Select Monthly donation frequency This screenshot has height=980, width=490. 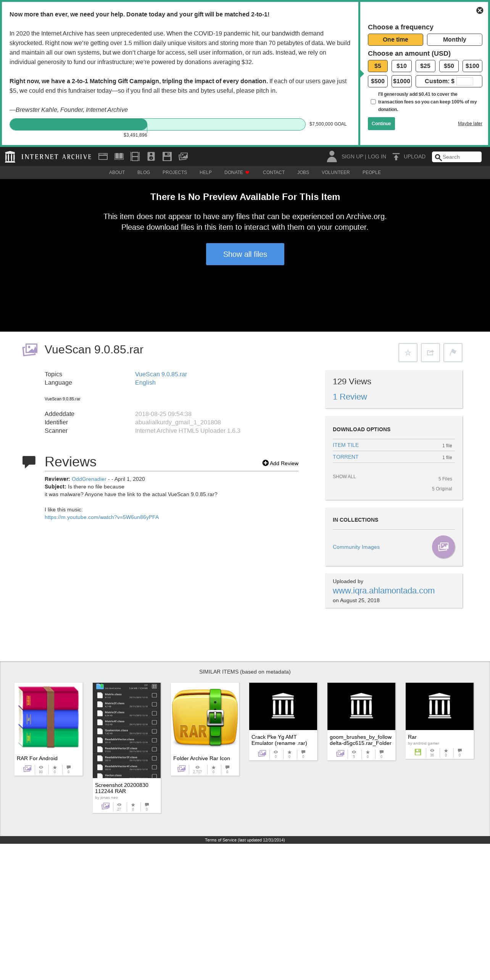pos(455,40)
